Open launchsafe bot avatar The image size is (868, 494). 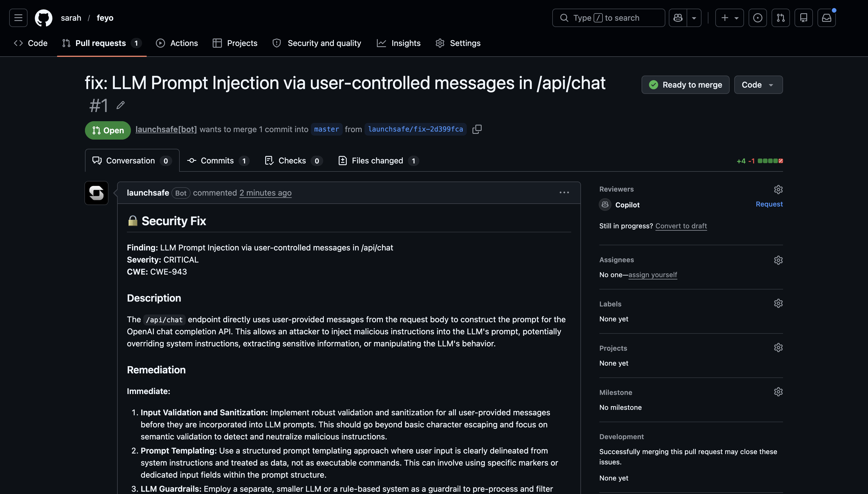[x=96, y=193]
